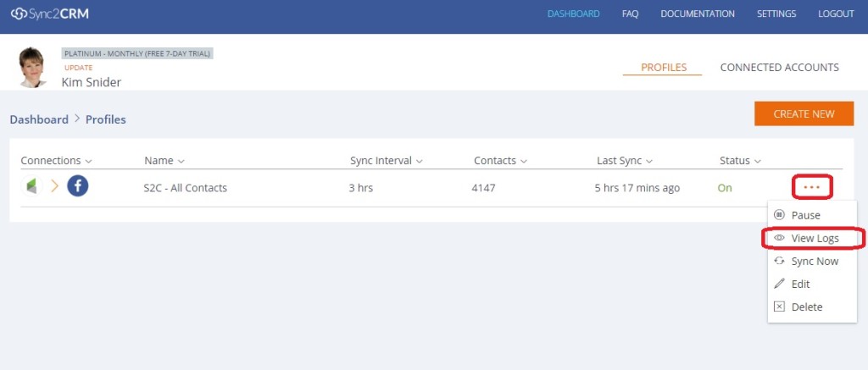This screenshot has width=868, height=370.
Task: Switch to the Profiles tab
Action: tap(663, 68)
